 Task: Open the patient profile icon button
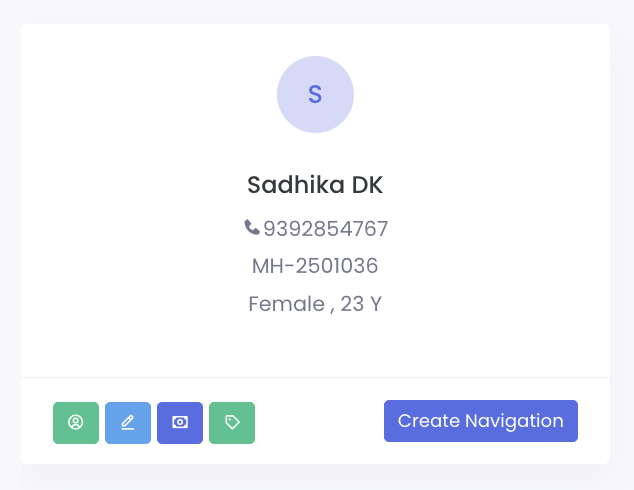76,422
